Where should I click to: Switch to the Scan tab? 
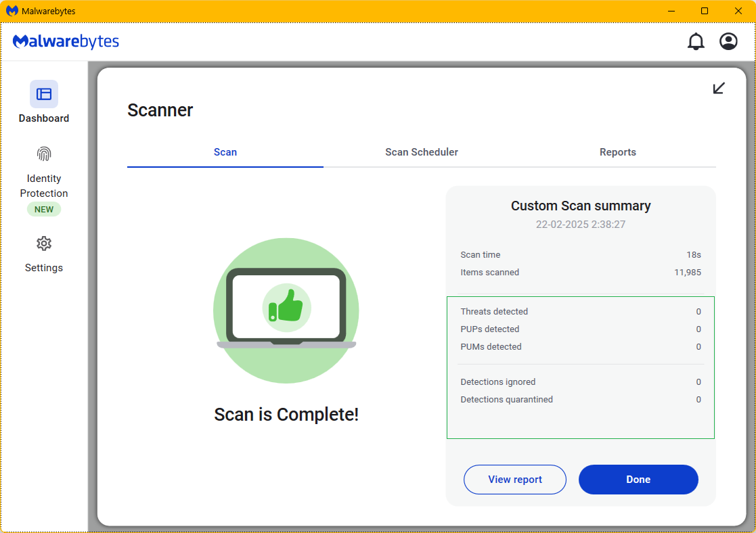coord(225,152)
